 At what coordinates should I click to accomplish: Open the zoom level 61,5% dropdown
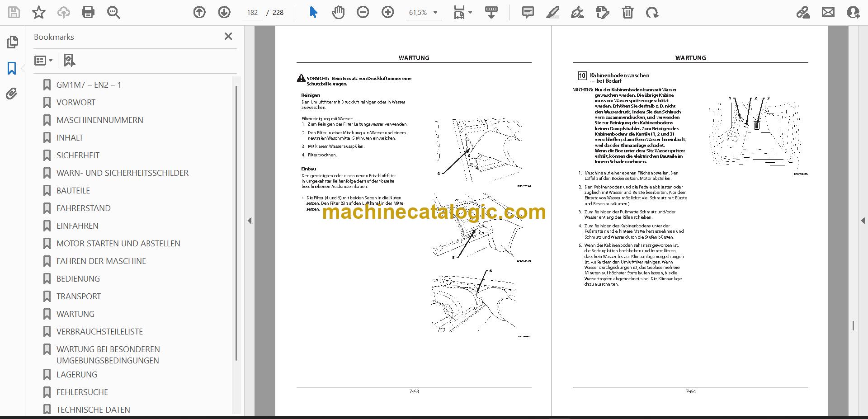(x=423, y=13)
